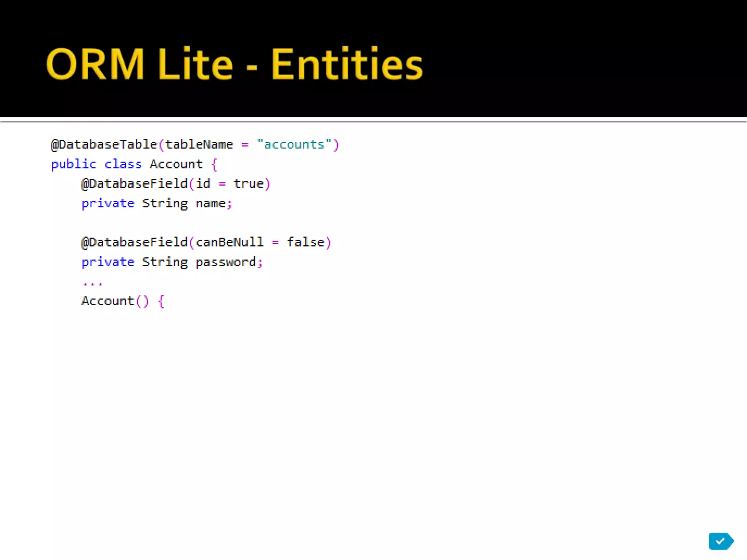Screen dimensions: 747x560
Task: Click the @DatabaseTable annotation text
Action: click(x=104, y=145)
